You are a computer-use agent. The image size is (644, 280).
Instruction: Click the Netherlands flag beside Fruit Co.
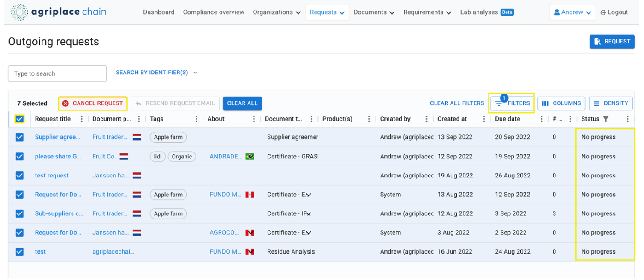[x=124, y=157]
